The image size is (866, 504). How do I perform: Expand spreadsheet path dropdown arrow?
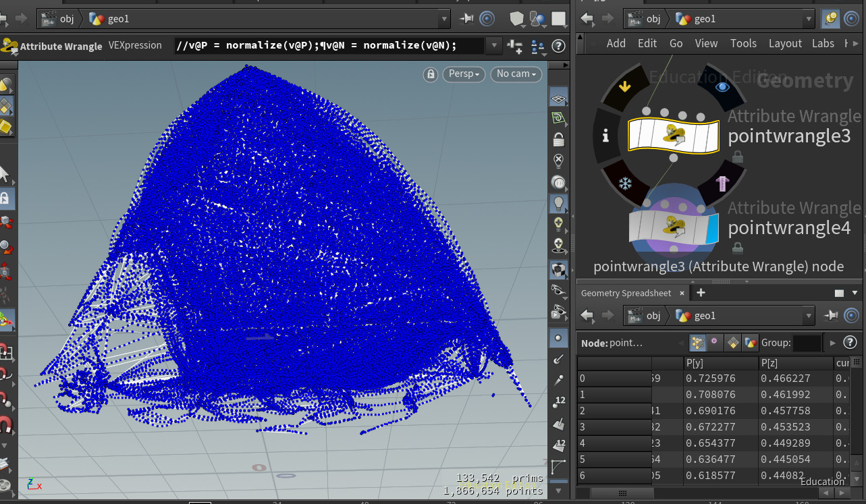[x=809, y=315]
